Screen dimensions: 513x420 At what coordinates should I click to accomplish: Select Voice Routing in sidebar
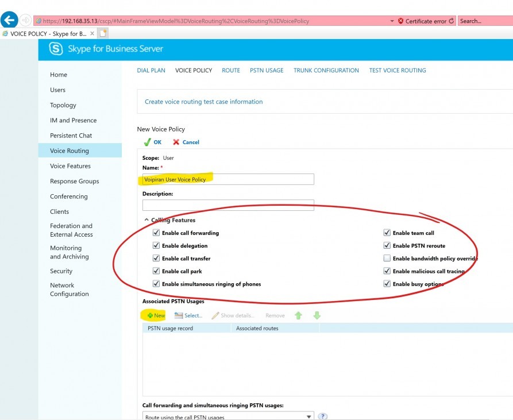80,151
